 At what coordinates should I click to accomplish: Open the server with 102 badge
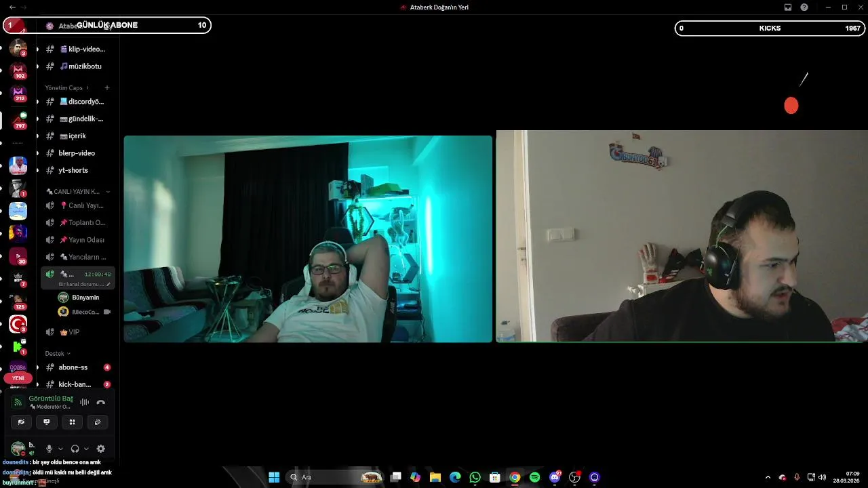[18, 70]
